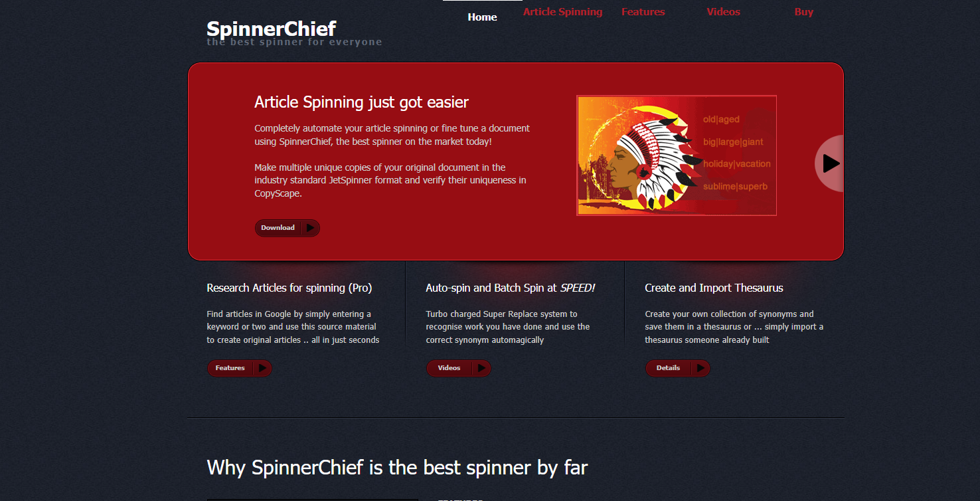Open the Article Spinning menu item
The width and height of the screenshot is (980, 501).
[562, 12]
